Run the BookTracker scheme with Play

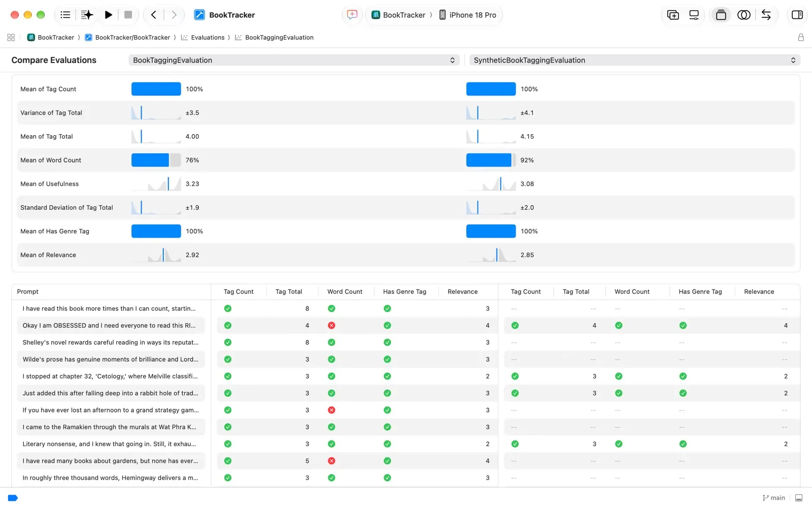coord(108,15)
